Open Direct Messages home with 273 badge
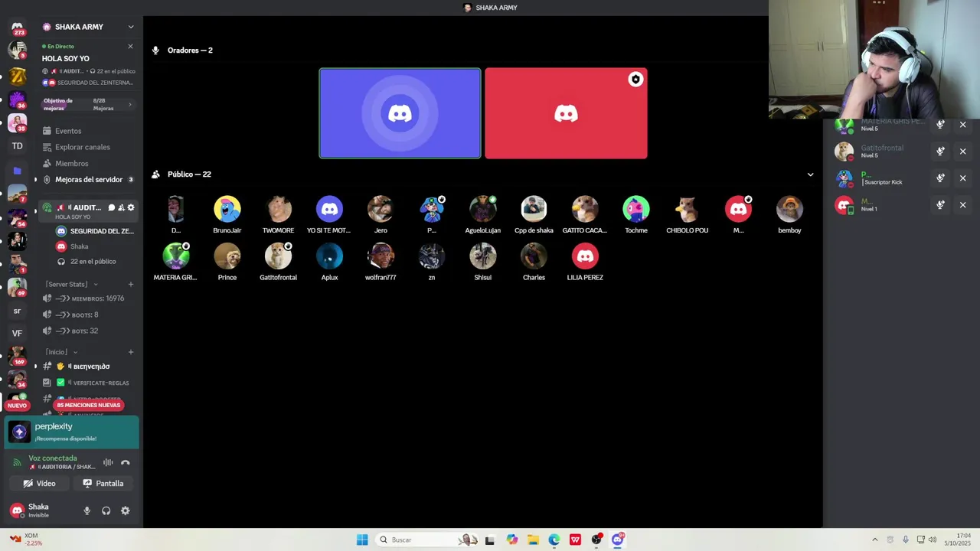The image size is (980, 551). [17, 28]
